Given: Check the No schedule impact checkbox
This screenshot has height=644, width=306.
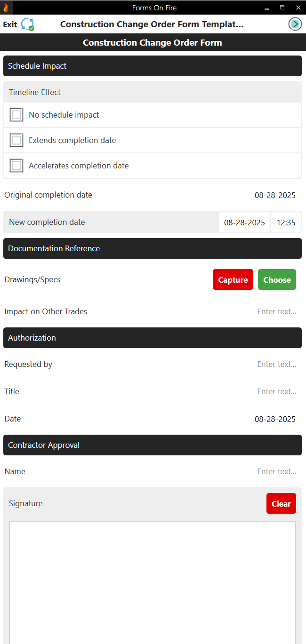Looking at the screenshot, I should point(16,114).
